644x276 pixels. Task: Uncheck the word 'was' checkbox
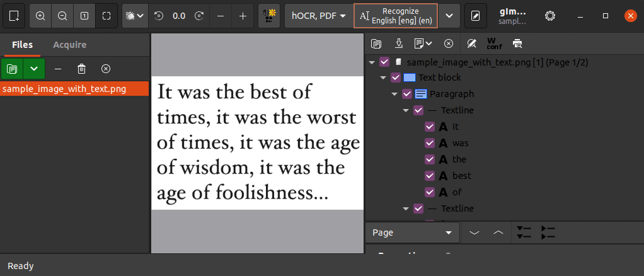[x=430, y=143]
